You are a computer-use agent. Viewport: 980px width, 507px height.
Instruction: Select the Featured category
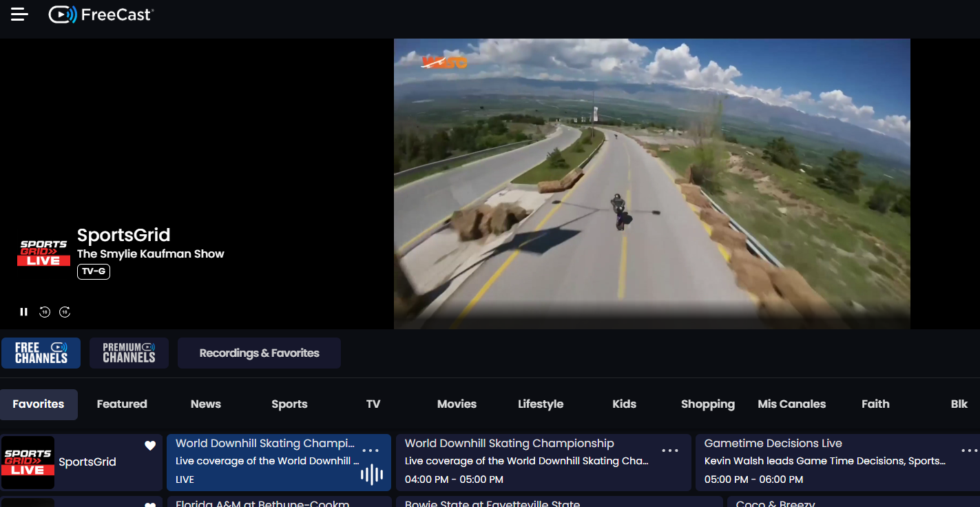(122, 404)
